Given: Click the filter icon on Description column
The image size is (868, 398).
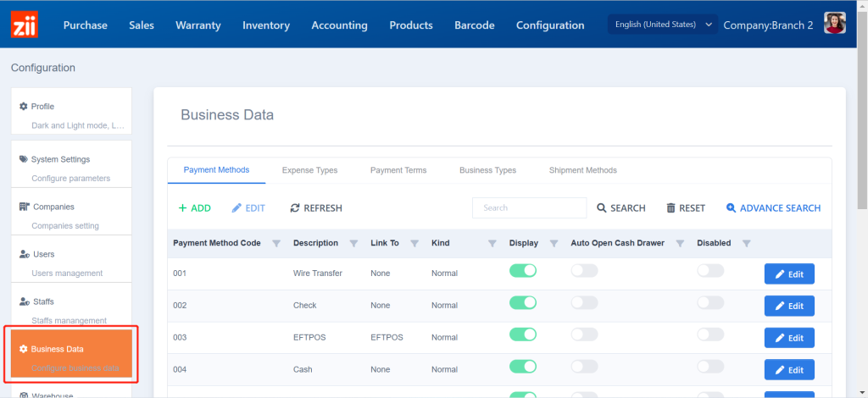Looking at the screenshot, I should [354, 244].
